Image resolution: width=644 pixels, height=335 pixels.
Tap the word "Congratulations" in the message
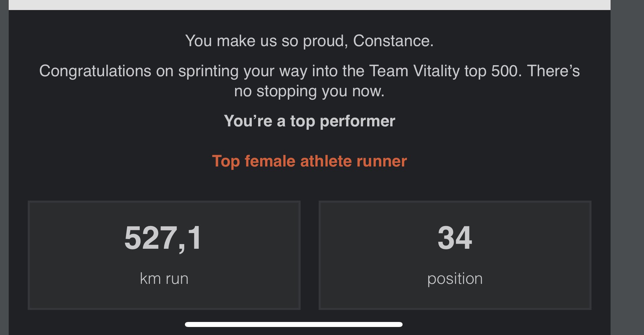coord(95,71)
